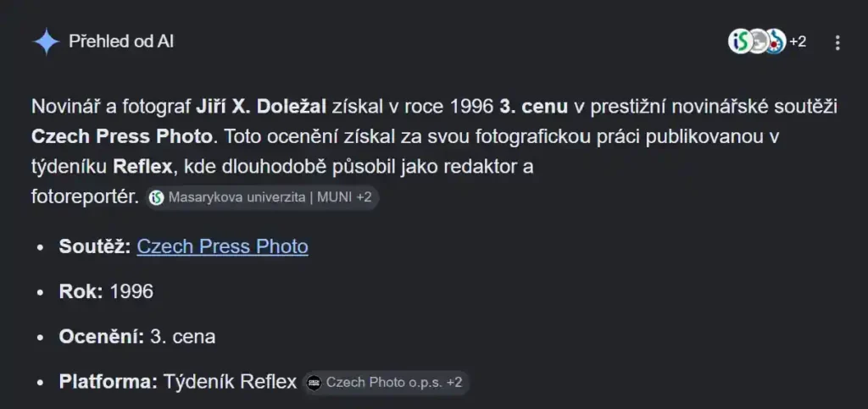Image resolution: width=868 pixels, height=409 pixels.
Task: Click the Platforma: Týdeník Reflex text
Action: tap(178, 382)
